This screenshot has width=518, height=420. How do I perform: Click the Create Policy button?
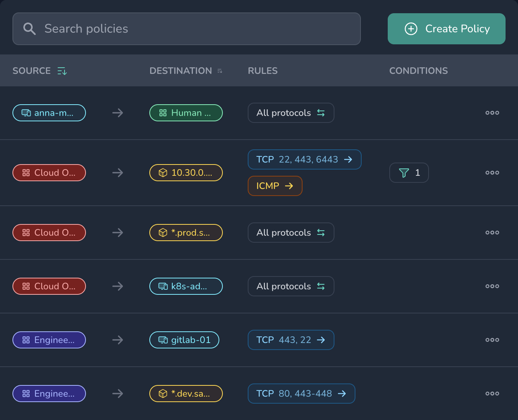[x=446, y=29]
